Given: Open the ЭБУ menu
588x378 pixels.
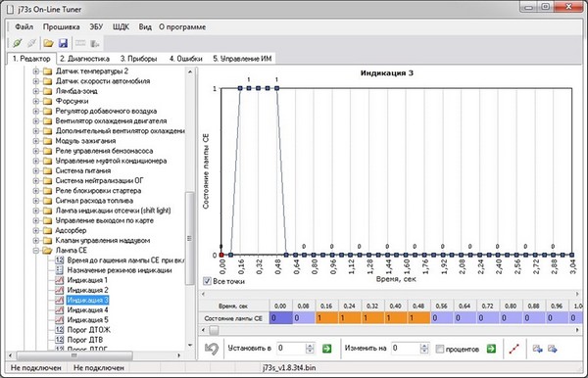Looking at the screenshot, I should (96, 27).
